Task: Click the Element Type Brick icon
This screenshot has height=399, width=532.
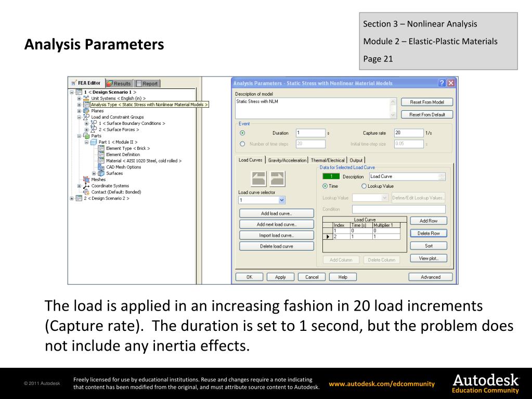Action: [x=101, y=148]
